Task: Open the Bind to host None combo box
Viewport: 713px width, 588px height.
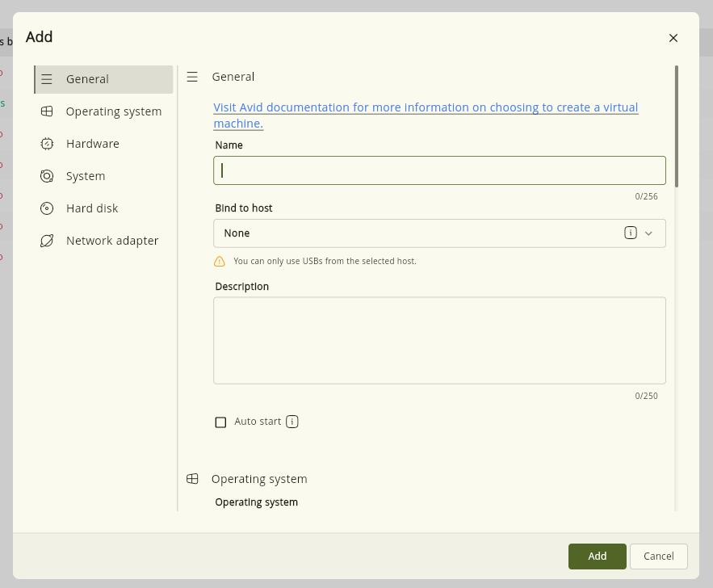Action: (439, 233)
